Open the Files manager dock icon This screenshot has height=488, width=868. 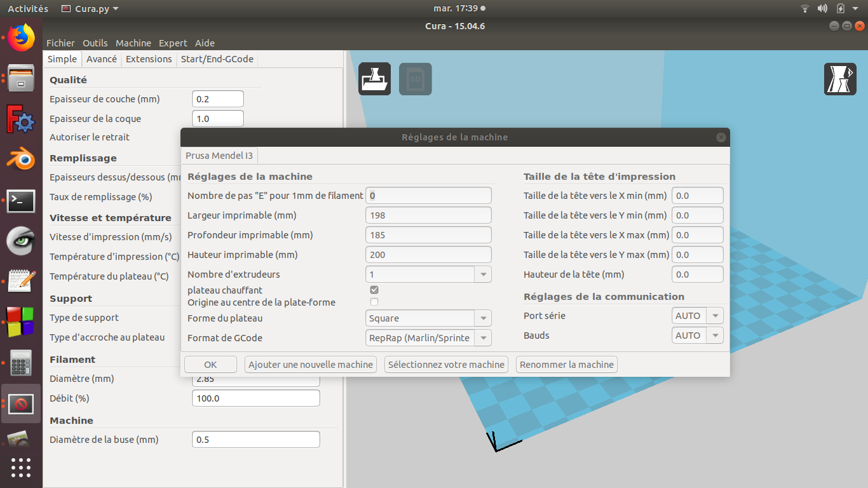[21, 78]
